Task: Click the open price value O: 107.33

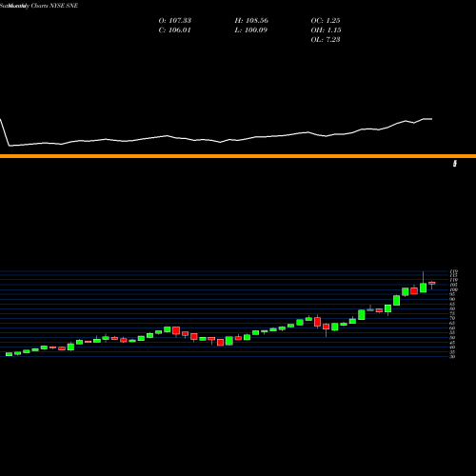Action: [x=175, y=21]
